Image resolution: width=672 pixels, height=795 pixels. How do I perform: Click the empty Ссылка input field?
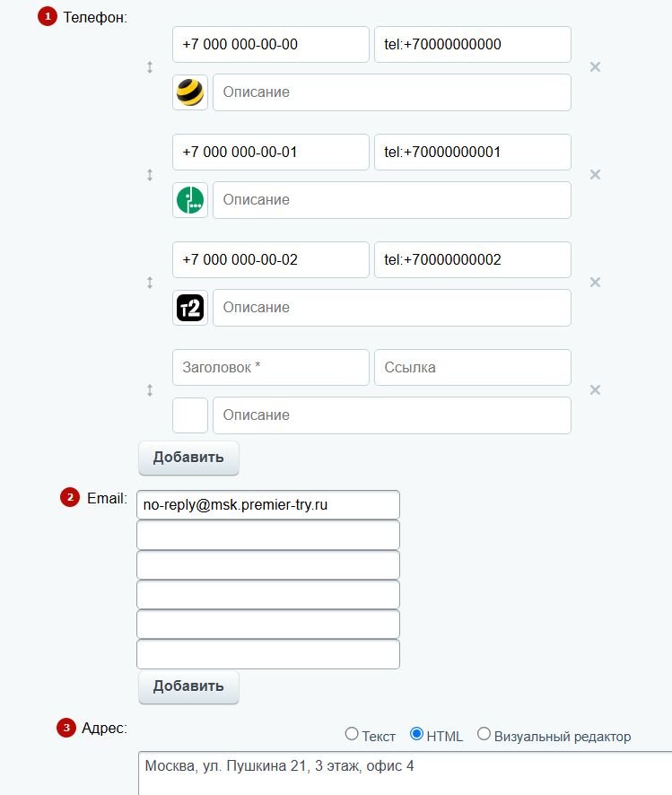(x=472, y=367)
